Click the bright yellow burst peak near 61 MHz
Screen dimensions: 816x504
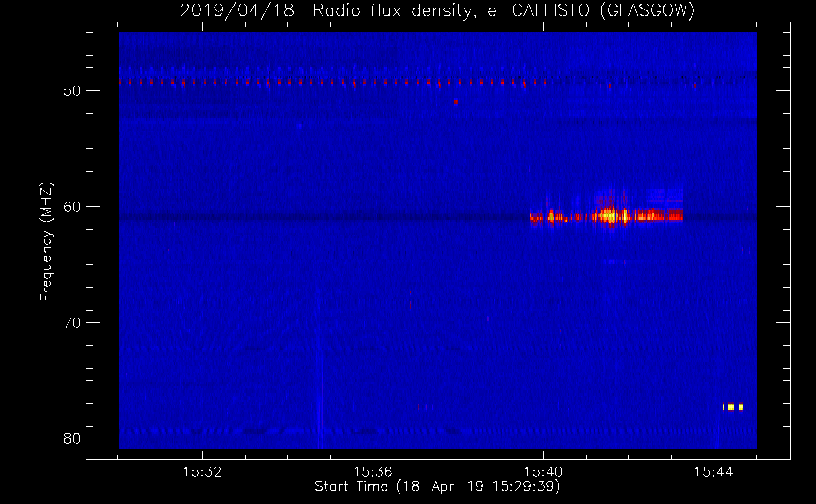click(610, 216)
